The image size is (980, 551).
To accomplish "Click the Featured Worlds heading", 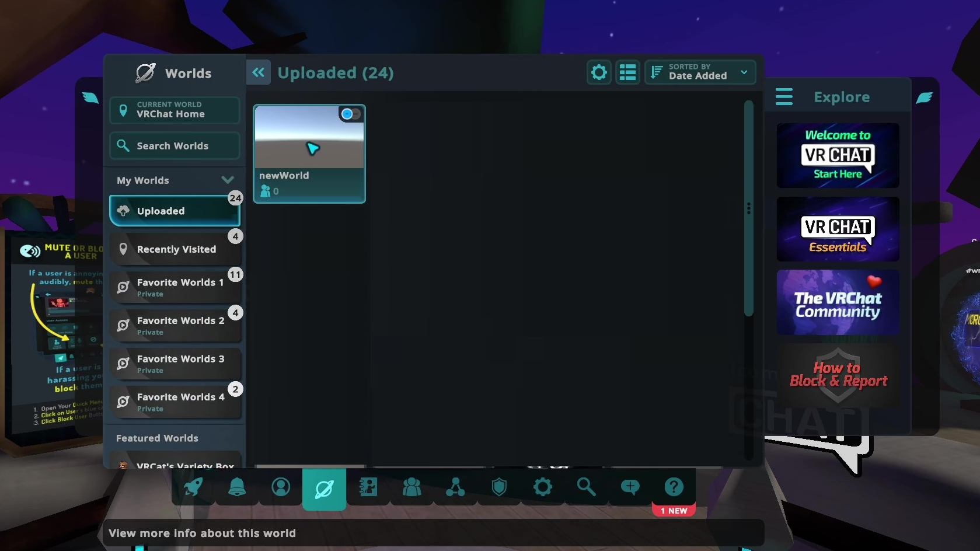I will click(157, 438).
